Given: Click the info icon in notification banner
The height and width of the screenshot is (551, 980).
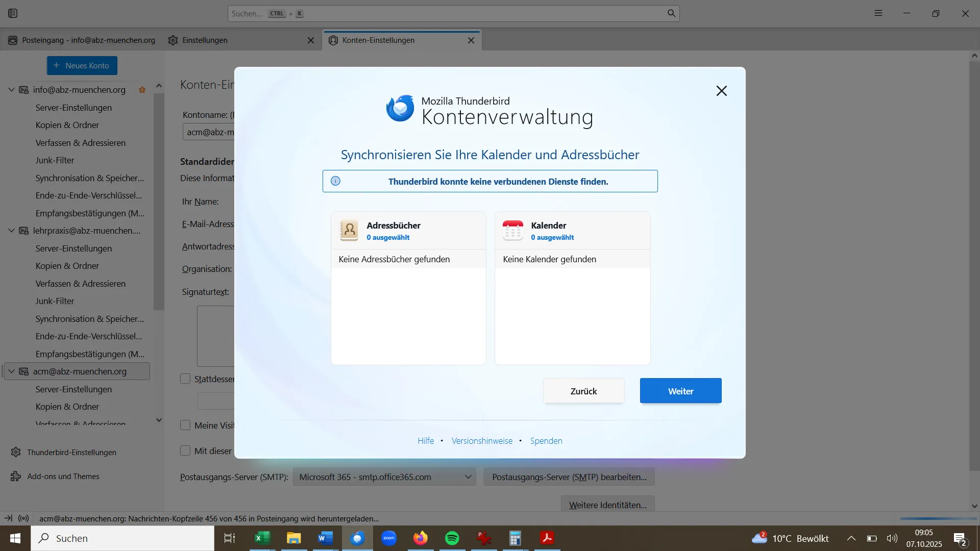Looking at the screenshot, I should pos(335,181).
